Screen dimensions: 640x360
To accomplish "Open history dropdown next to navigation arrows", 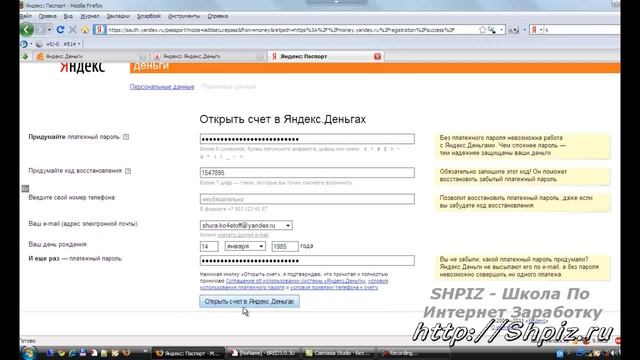I will coord(49,30).
